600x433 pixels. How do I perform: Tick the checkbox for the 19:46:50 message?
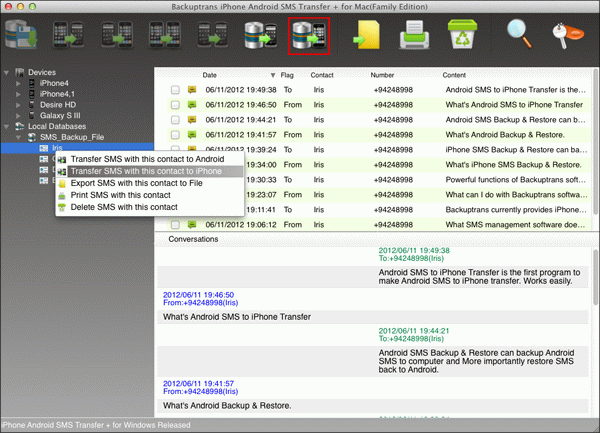point(175,104)
